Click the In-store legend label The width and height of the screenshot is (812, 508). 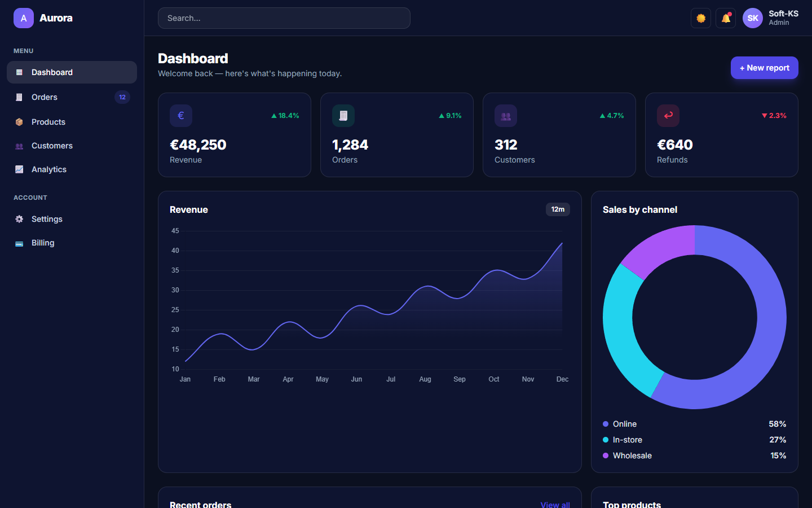click(x=628, y=440)
